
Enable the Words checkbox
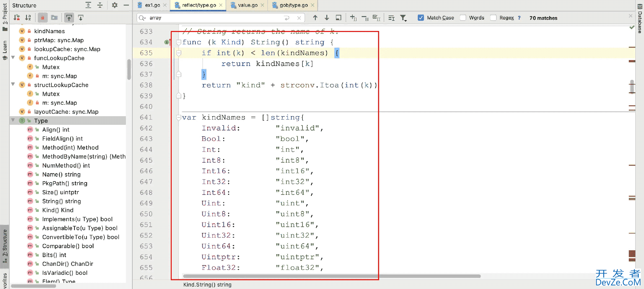pos(463,18)
